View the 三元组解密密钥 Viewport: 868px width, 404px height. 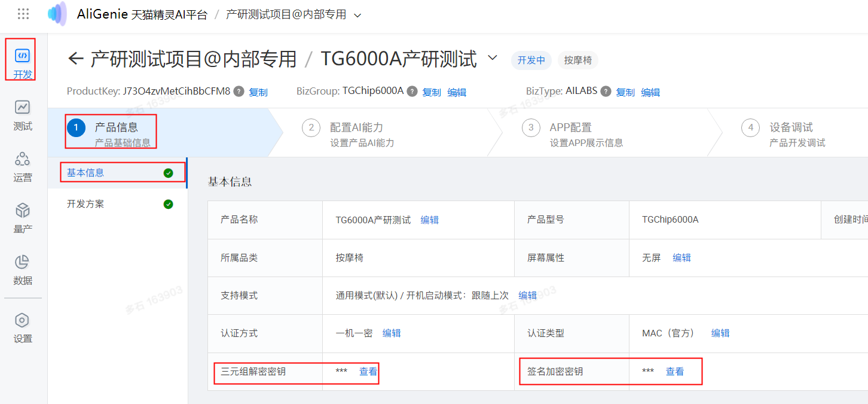coord(368,371)
